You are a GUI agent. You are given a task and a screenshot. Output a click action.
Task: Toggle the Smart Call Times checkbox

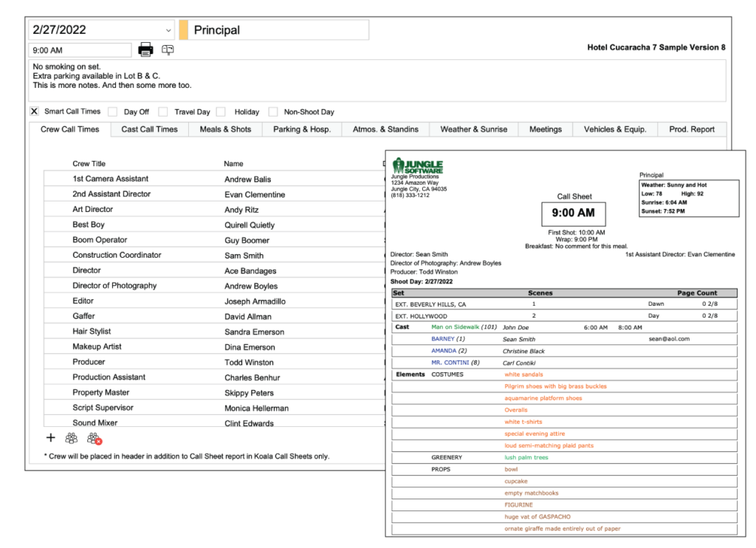click(x=34, y=112)
